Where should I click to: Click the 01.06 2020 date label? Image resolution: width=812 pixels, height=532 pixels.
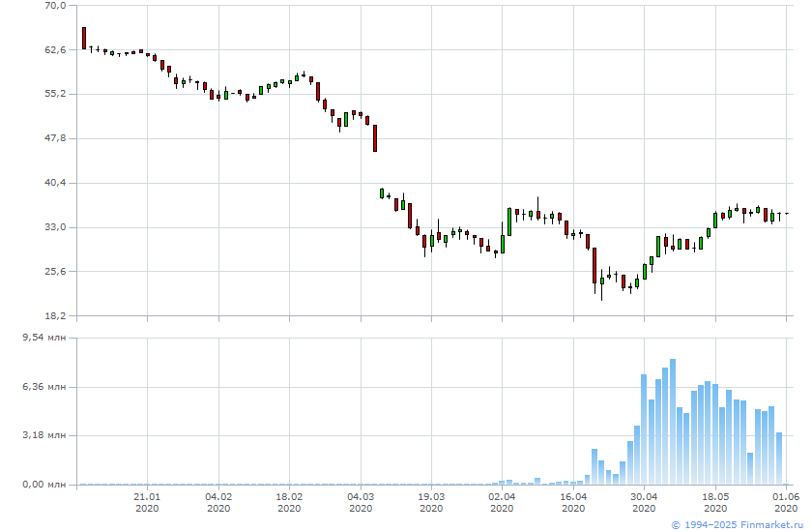(x=786, y=502)
